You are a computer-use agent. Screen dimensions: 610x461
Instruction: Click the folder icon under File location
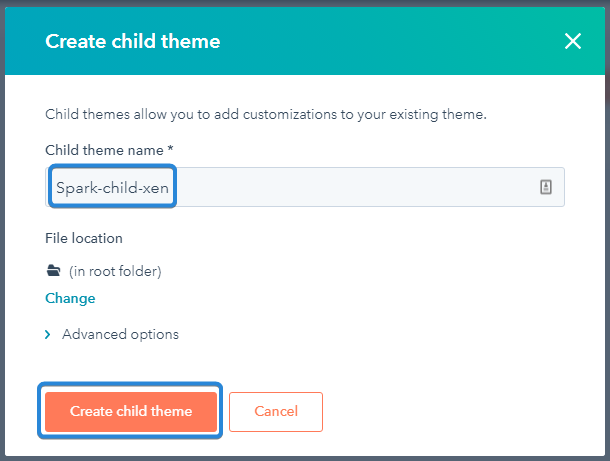53,271
